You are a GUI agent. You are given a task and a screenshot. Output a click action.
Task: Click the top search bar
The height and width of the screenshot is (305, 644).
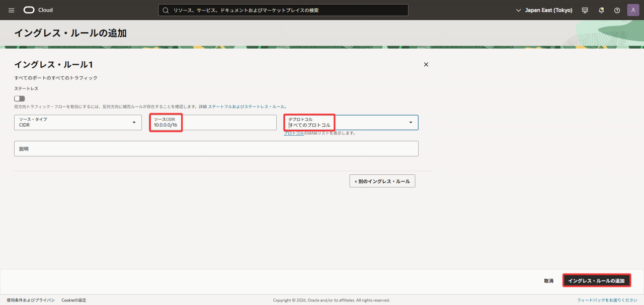[283, 10]
